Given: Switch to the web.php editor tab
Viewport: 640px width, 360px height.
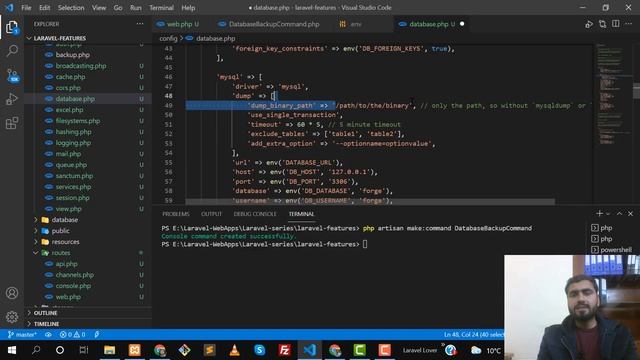Looking at the screenshot, I should (x=178, y=24).
